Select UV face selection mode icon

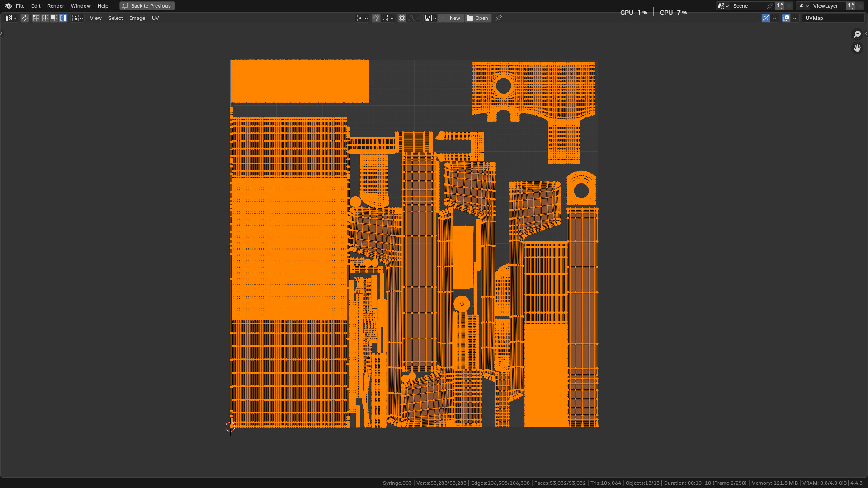54,18
